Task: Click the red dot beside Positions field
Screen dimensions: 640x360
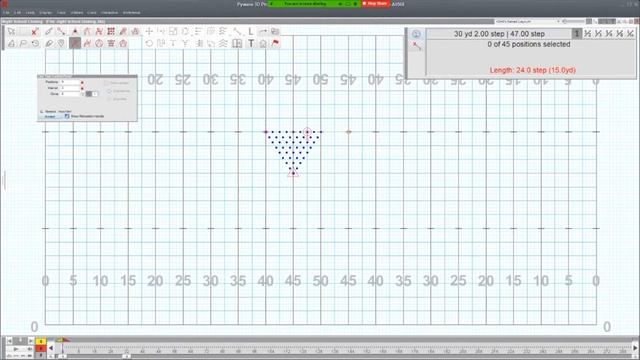Action: coord(82,82)
